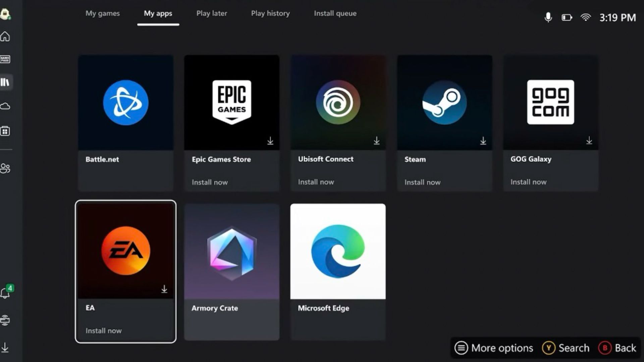The width and height of the screenshot is (644, 362).
Task: Click the microphone status icon
Action: [548, 17]
